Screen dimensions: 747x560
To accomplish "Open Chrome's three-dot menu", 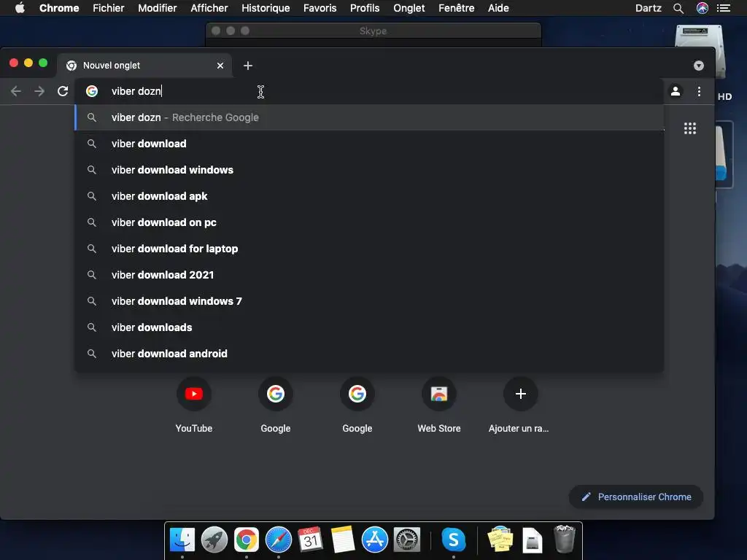I will click(699, 91).
